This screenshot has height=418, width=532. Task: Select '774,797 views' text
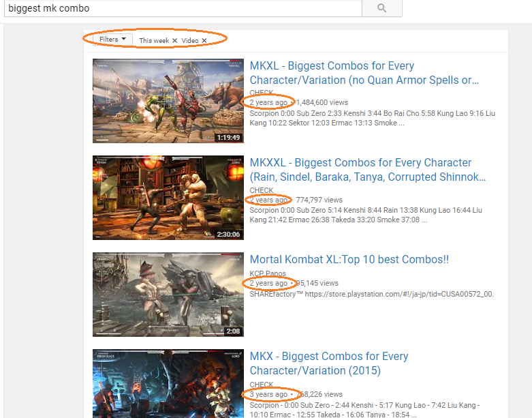319,200
